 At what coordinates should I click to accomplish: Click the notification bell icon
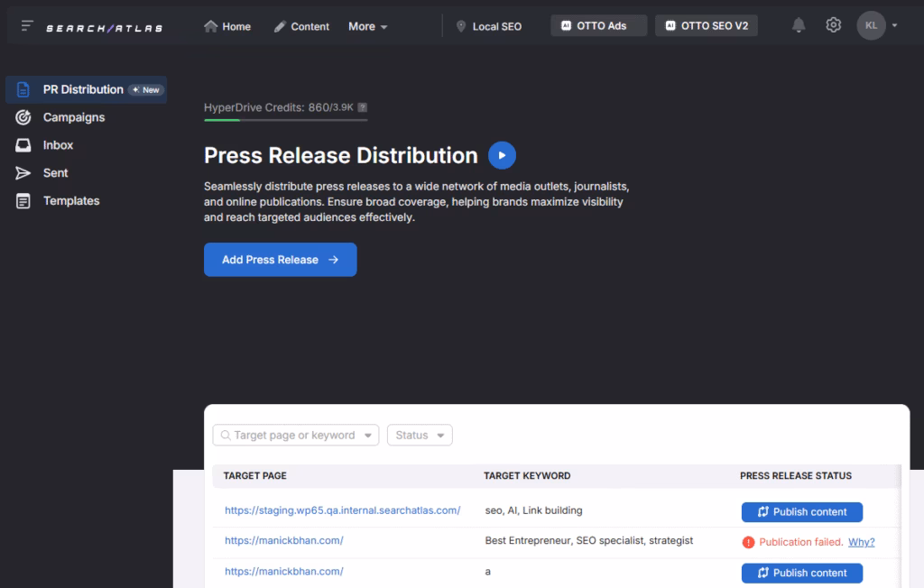pyautogui.click(x=798, y=24)
